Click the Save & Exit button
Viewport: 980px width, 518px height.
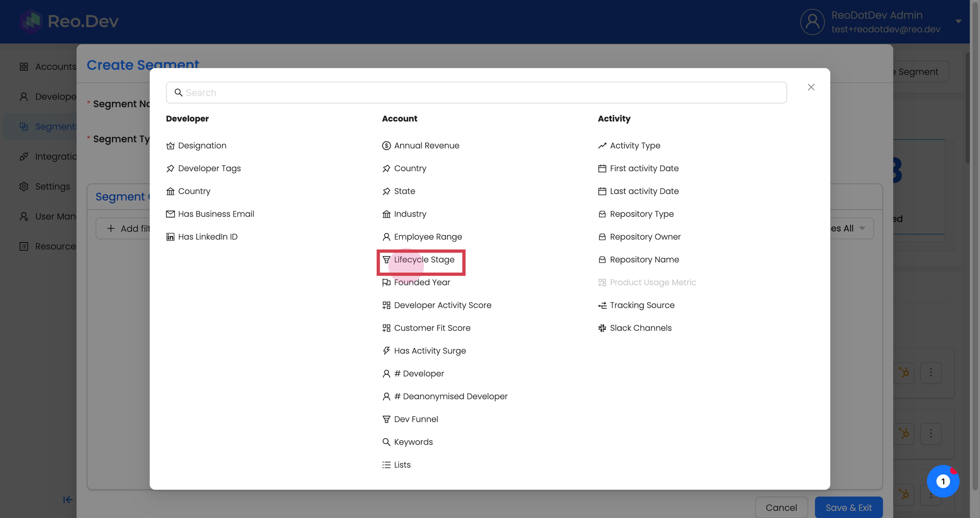tap(848, 507)
